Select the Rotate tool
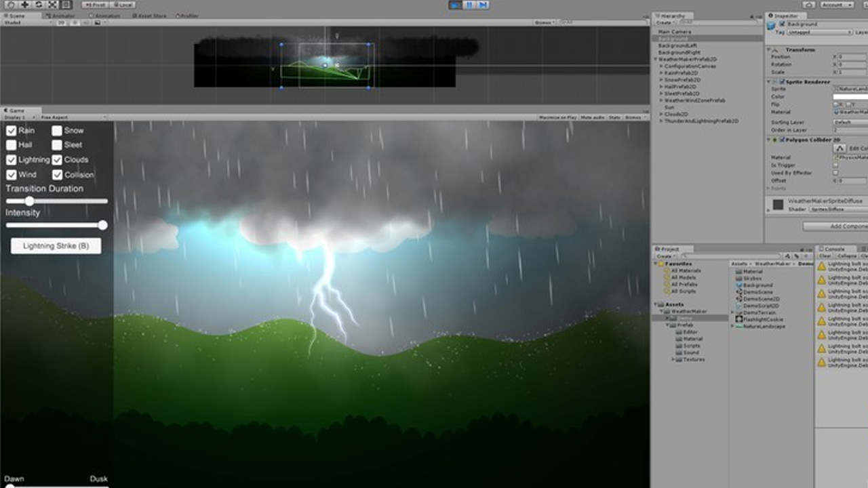Viewport: 868px width, 488px height. coord(38,5)
